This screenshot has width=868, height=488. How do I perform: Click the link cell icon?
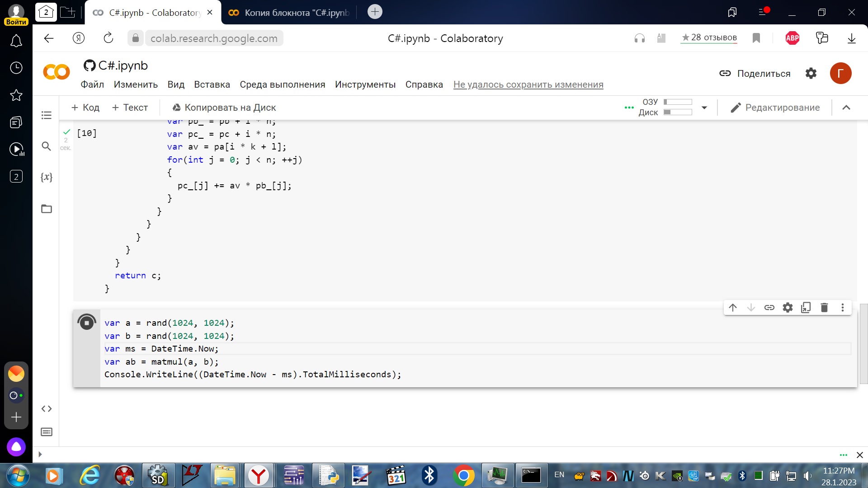pyautogui.click(x=769, y=307)
